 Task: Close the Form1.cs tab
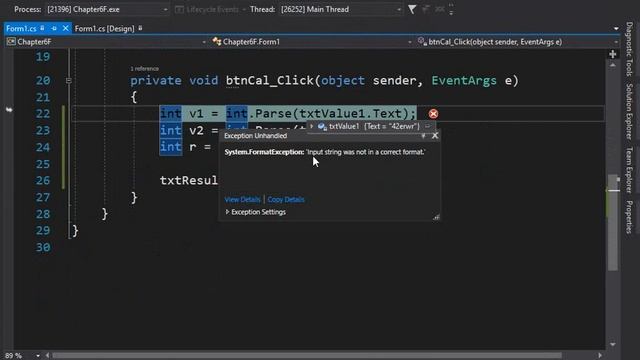click(65, 29)
